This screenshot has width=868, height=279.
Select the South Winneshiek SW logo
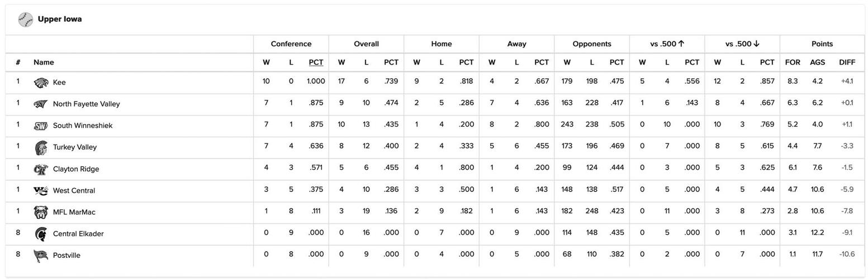point(41,126)
